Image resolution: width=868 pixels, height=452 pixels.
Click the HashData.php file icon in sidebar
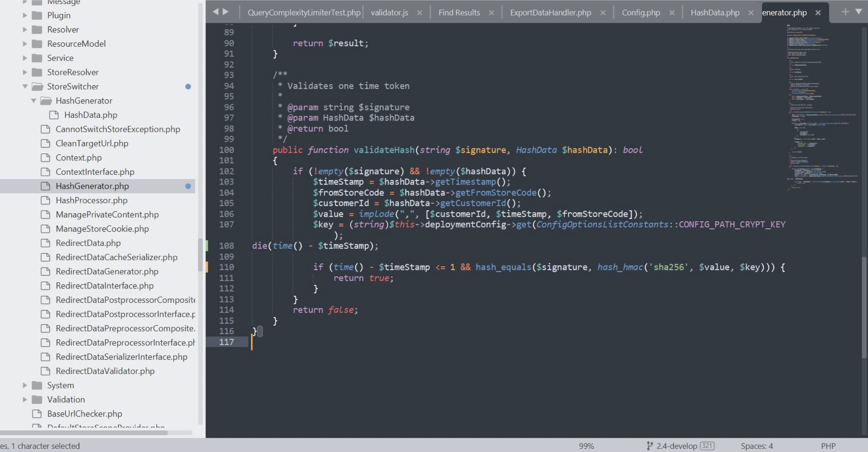click(54, 115)
